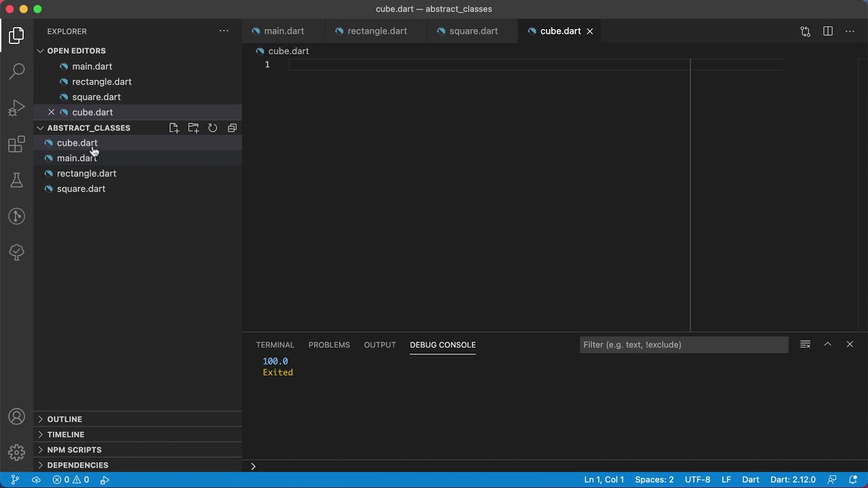Open rectangle.dart in Open Editors list
This screenshot has height=488, width=868.
pyautogui.click(x=138, y=82)
